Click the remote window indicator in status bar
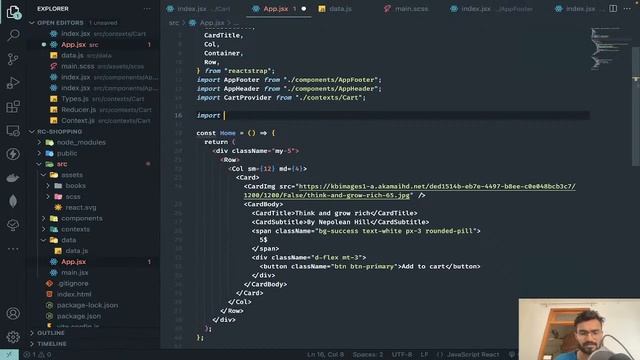 9,355
